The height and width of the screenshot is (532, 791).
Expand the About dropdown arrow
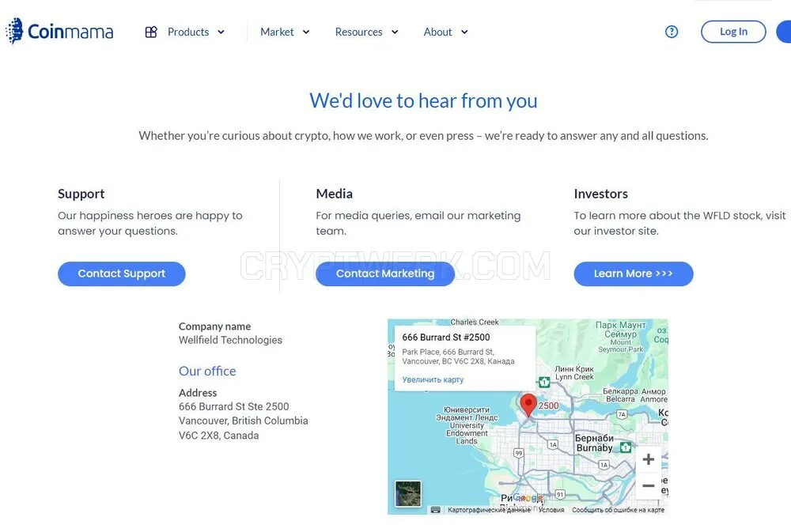coord(464,32)
